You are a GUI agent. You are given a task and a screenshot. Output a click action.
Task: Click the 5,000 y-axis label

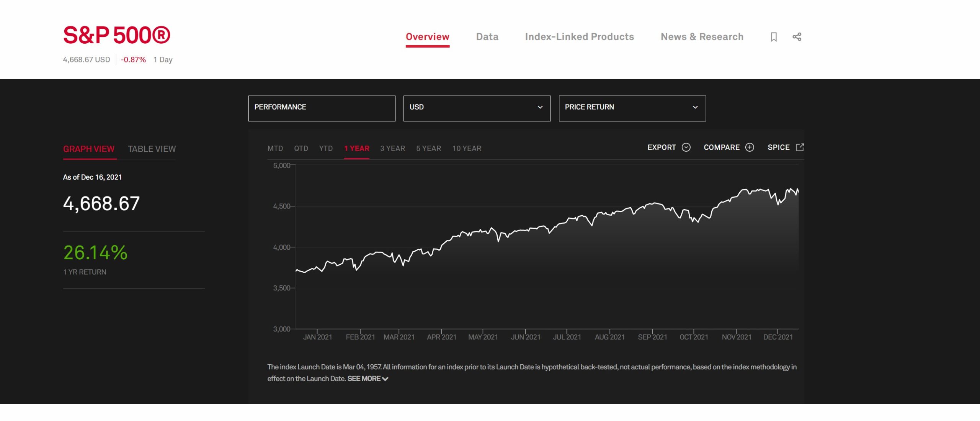pos(281,165)
